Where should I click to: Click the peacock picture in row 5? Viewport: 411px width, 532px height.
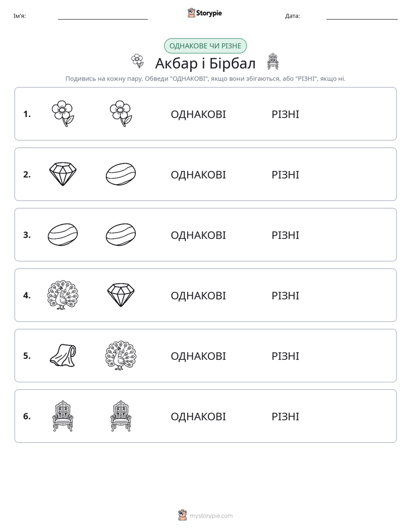(x=121, y=356)
